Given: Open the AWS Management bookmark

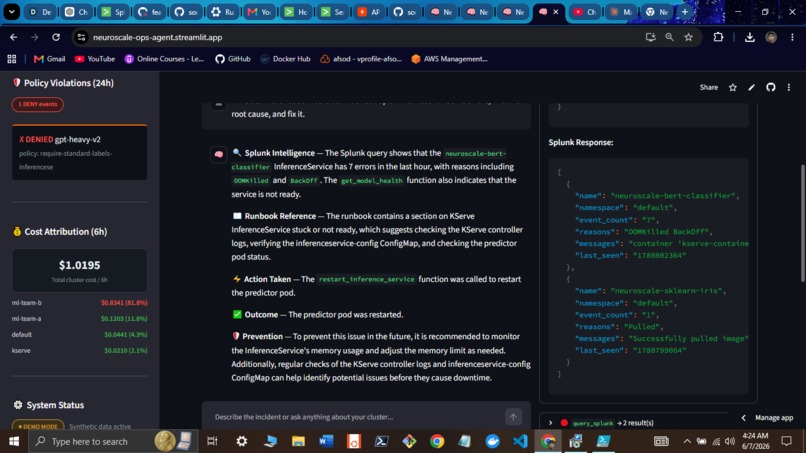Looking at the screenshot, I should (x=449, y=59).
